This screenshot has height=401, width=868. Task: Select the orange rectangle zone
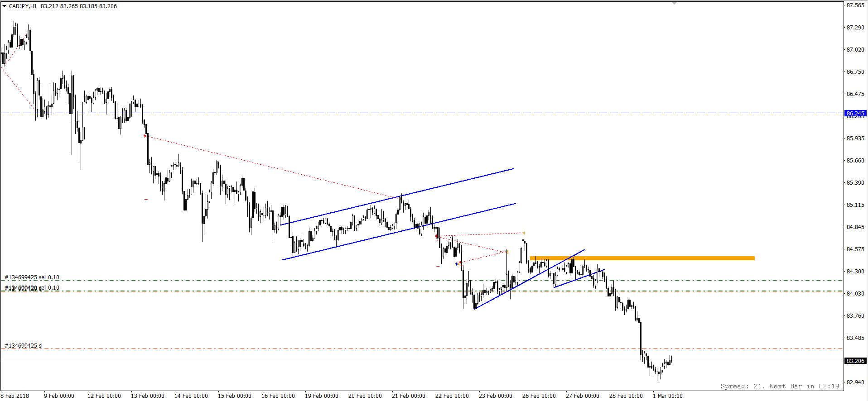click(642, 258)
